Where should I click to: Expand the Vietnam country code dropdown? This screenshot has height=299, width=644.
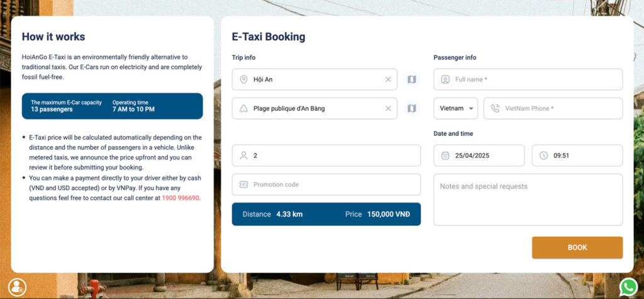456,108
